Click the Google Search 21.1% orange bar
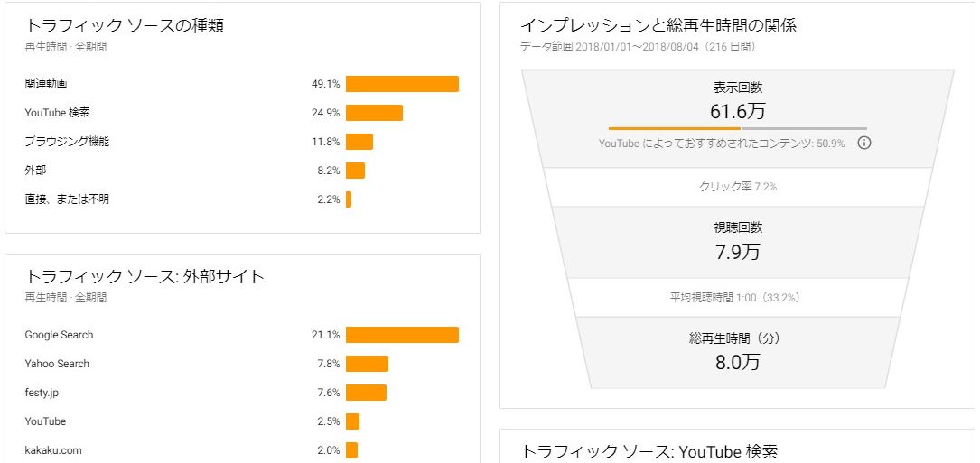The height and width of the screenshot is (463, 980). pos(402,335)
